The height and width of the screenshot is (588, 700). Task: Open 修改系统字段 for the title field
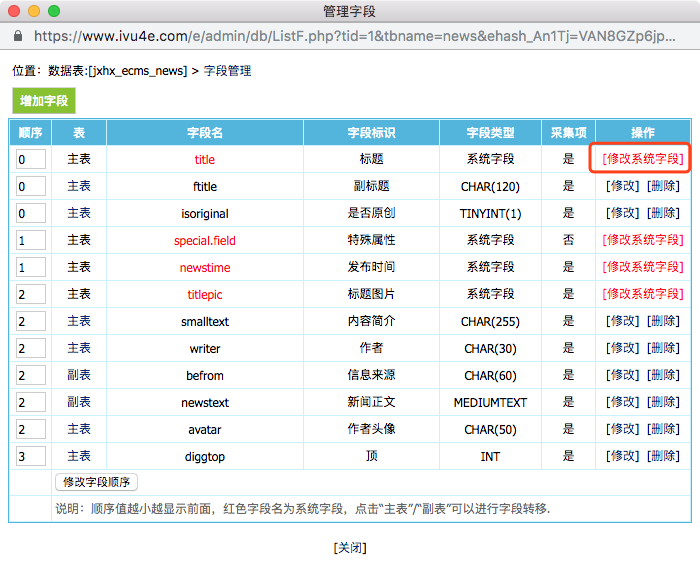click(643, 159)
